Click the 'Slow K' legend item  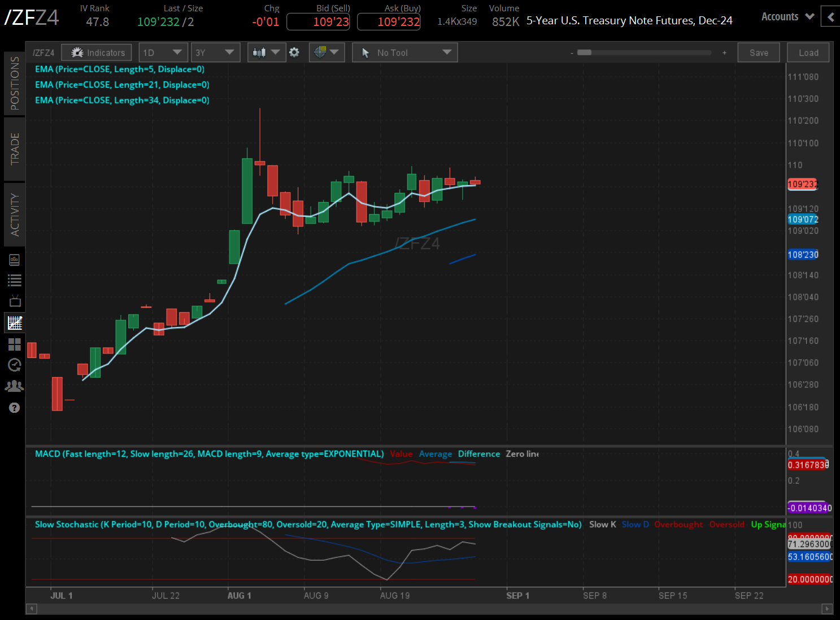click(603, 525)
